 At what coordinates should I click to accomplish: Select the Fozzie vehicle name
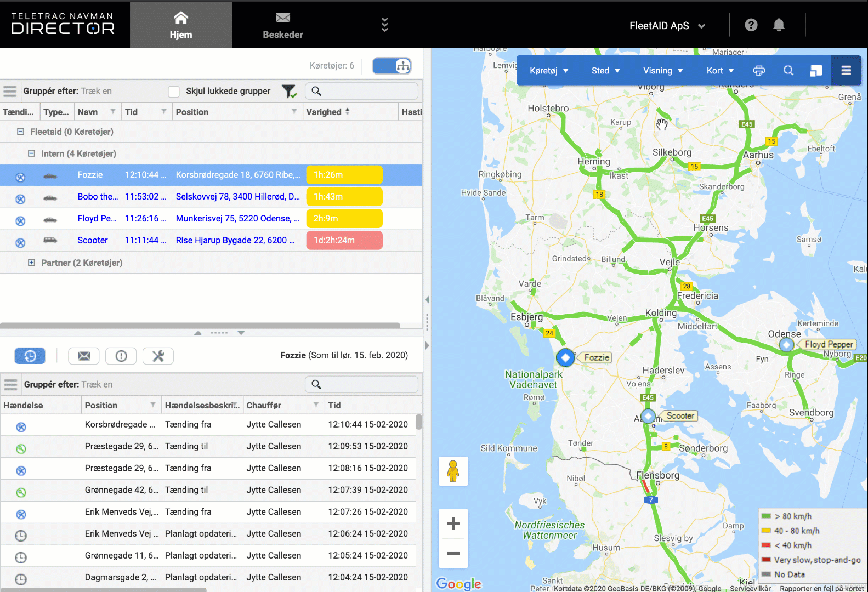click(90, 175)
